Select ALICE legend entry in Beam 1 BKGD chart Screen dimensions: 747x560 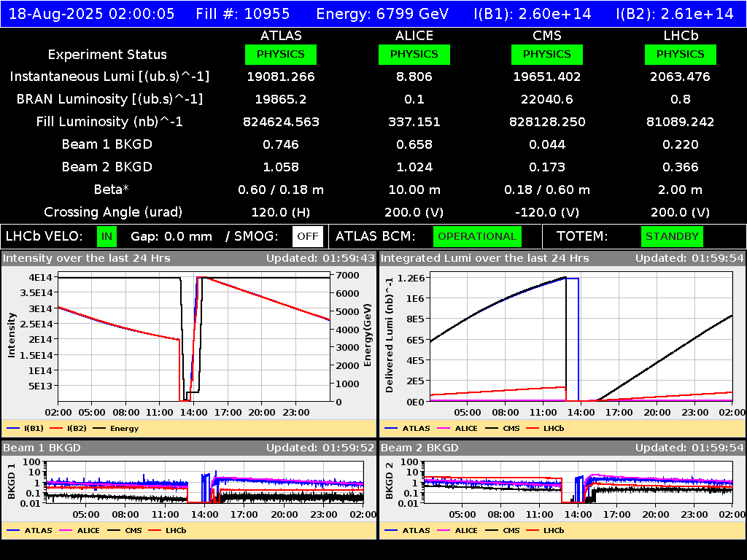pos(80,530)
